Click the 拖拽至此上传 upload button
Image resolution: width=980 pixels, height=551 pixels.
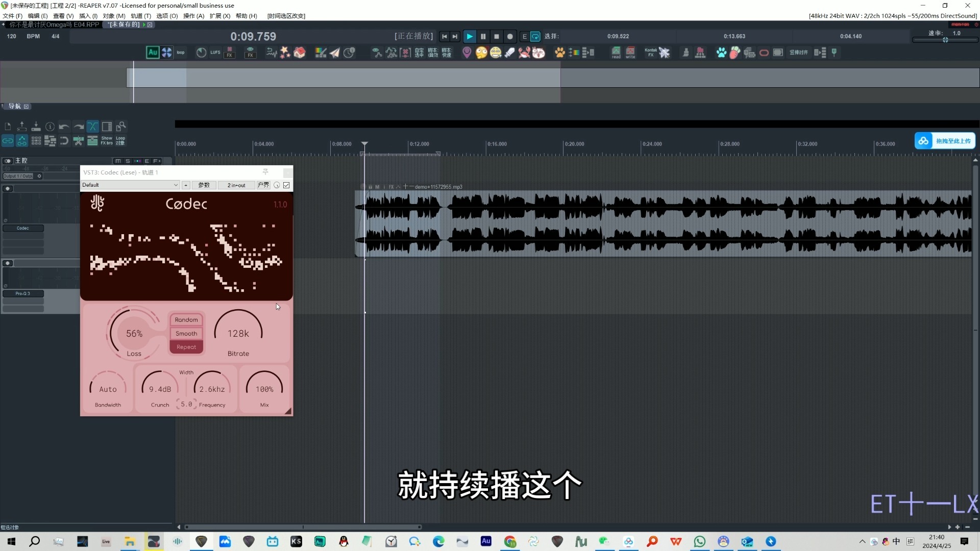(x=945, y=141)
